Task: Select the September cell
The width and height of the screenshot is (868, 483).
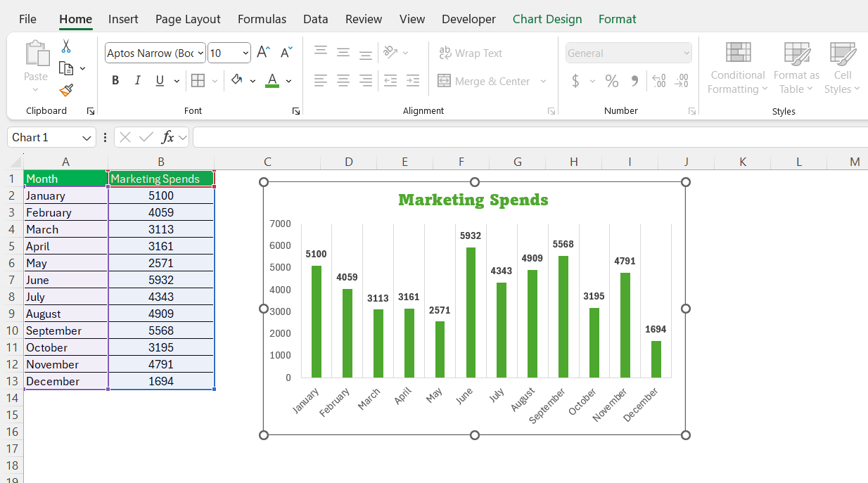Action: [65, 330]
